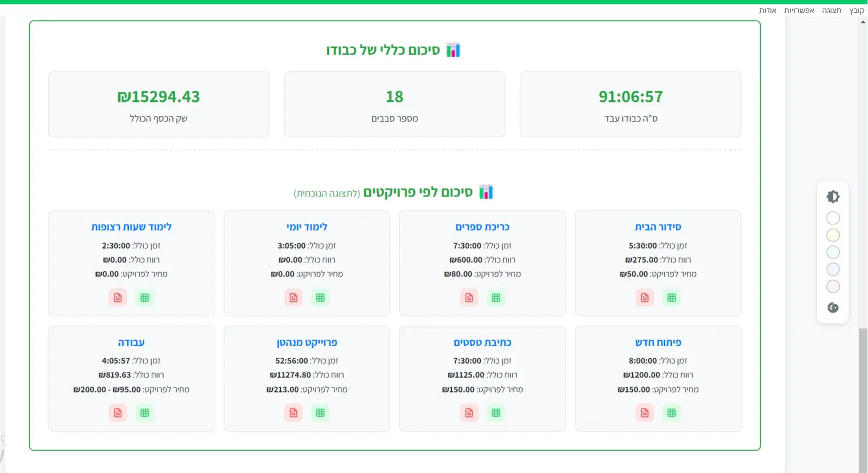Open the אפשרויות menu

point(800,10)
